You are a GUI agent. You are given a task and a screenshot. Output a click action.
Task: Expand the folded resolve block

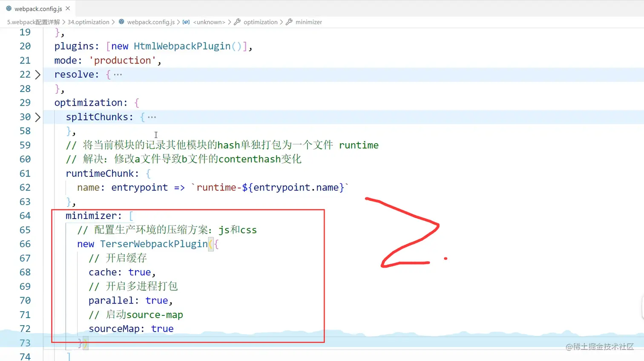tap(38, 75)
